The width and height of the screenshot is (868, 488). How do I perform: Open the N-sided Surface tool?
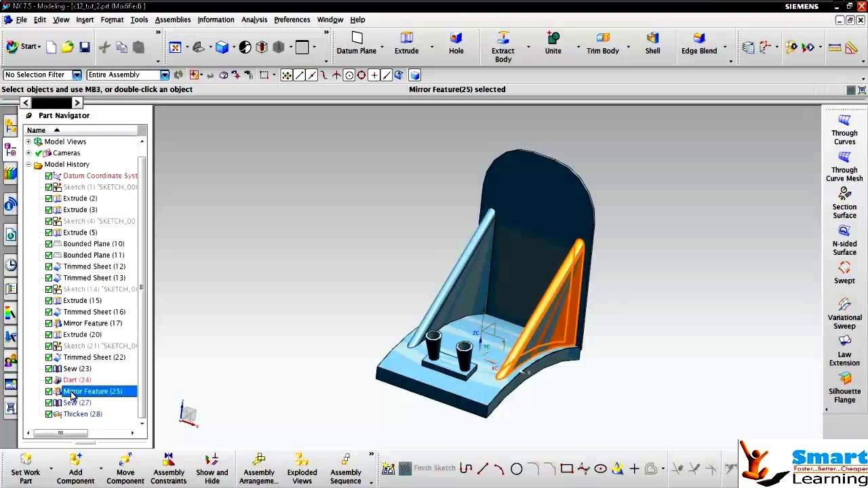(x=844, y=241)
